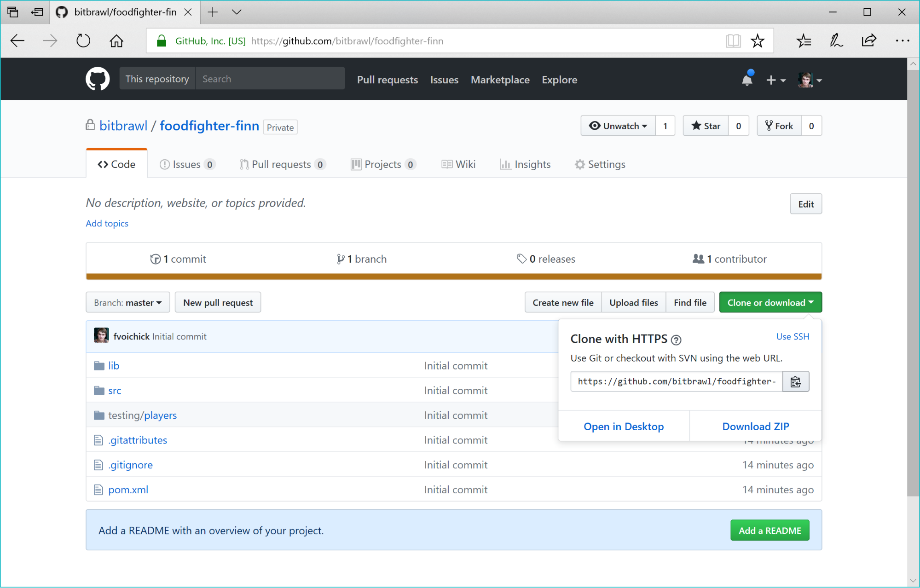Screen dimensions: 920x588
Task: Click Upload files button
Action: (634, 303)
